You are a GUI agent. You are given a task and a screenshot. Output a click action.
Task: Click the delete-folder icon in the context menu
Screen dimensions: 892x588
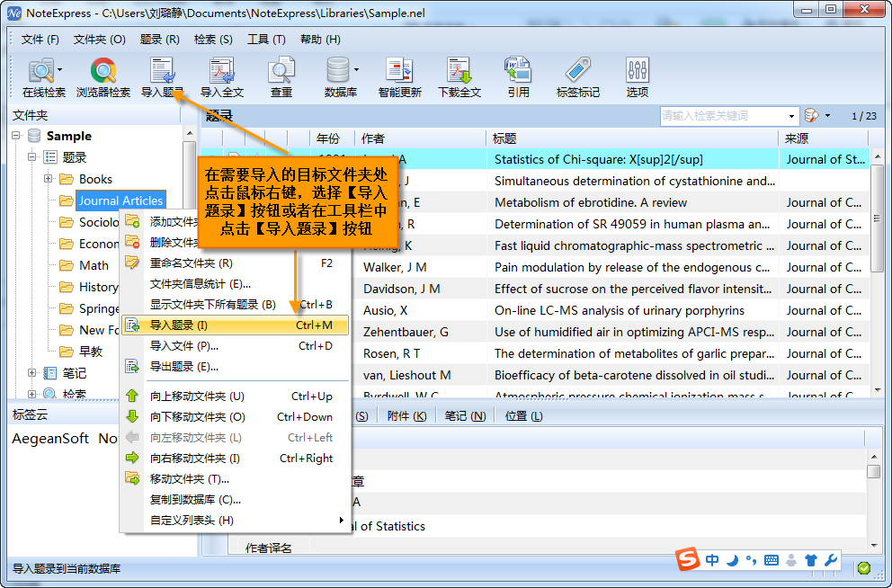click(132, 242)
